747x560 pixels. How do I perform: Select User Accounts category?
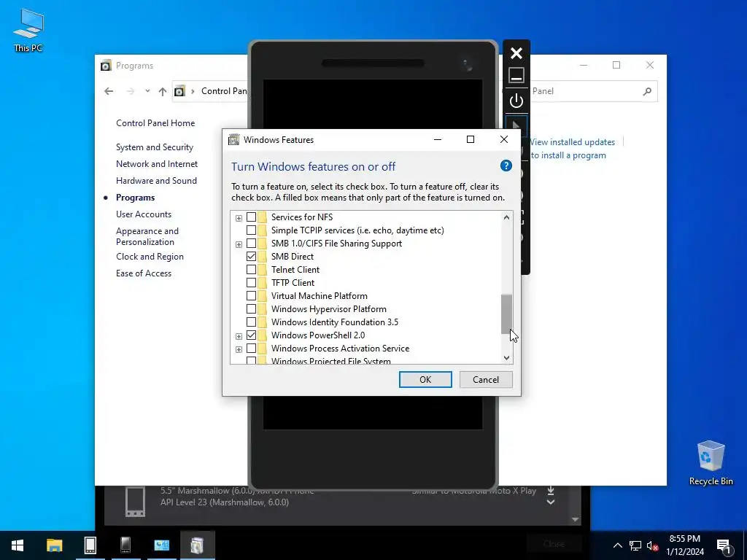coord(144,214)
